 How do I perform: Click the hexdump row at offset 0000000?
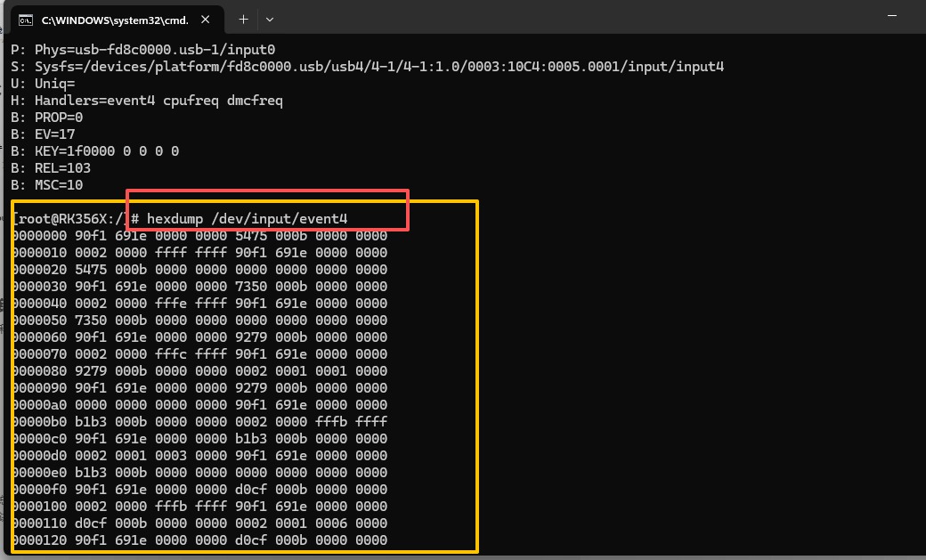click(x=199, y=236)
